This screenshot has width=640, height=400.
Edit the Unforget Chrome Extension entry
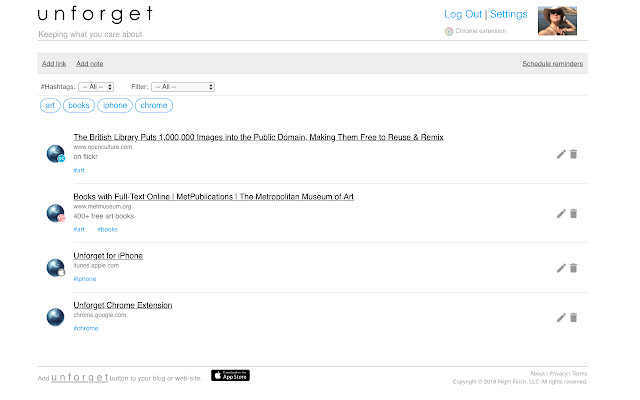click(561, 318)
